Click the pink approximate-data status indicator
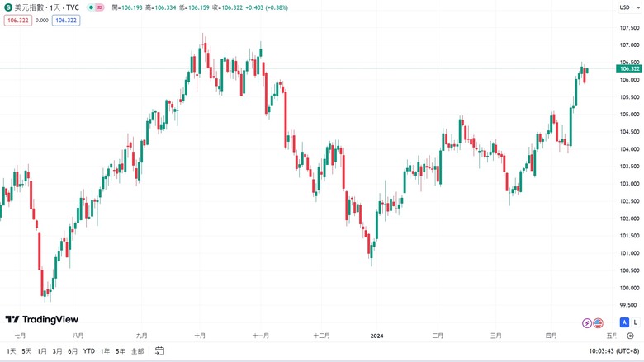This screenshot has height=362, width=644. [x=99, y=7]
